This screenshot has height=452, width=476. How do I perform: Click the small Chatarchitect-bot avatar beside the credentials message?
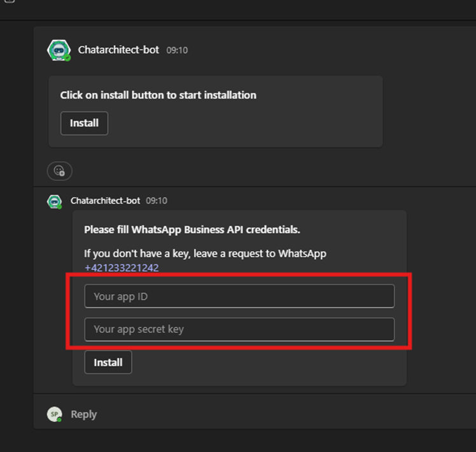click(x=54, y=202)
